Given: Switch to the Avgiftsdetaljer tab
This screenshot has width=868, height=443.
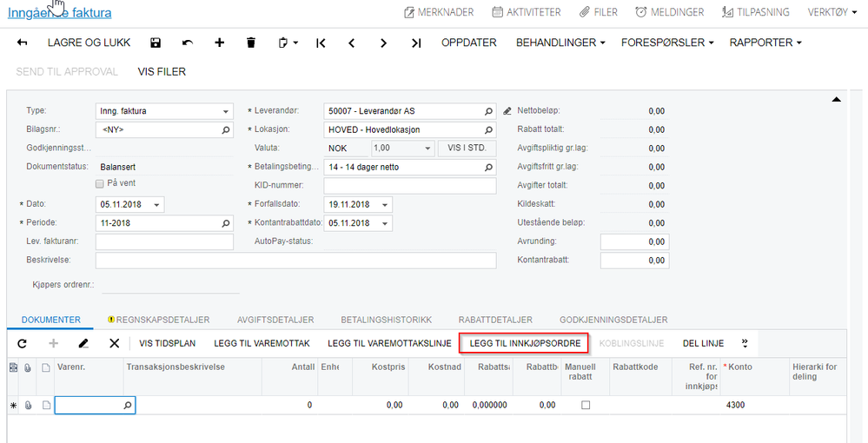Looking at the screenshot, I should pos(275,320).
